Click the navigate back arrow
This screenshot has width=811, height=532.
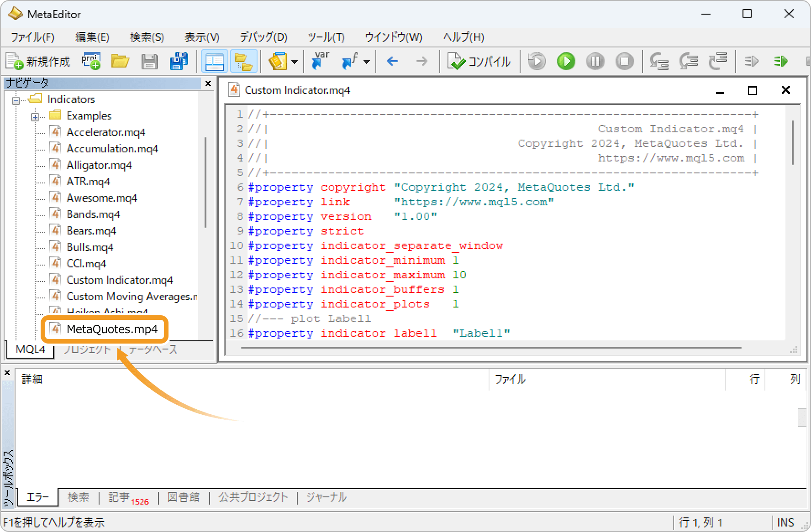pyautogui.click(x=393, y=61)
